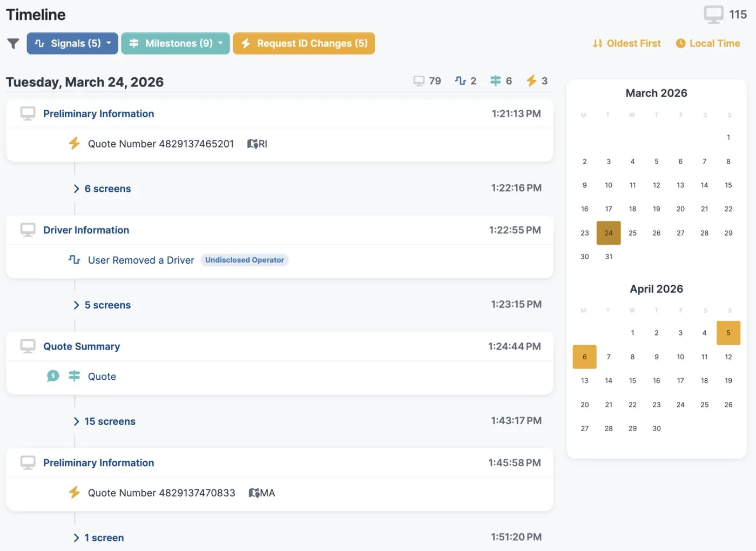
Task: Switch the Local Time setting
Action: [708, 43]
